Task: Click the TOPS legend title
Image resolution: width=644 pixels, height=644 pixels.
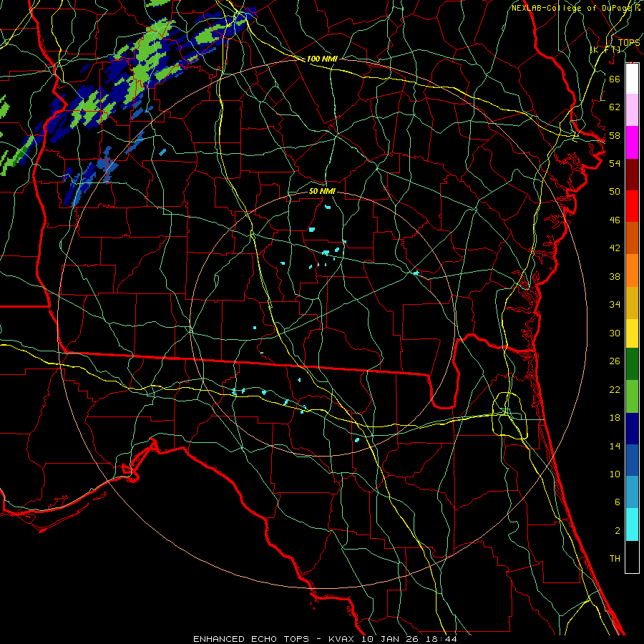Action: pyautogui.click(x=629, y=42)
